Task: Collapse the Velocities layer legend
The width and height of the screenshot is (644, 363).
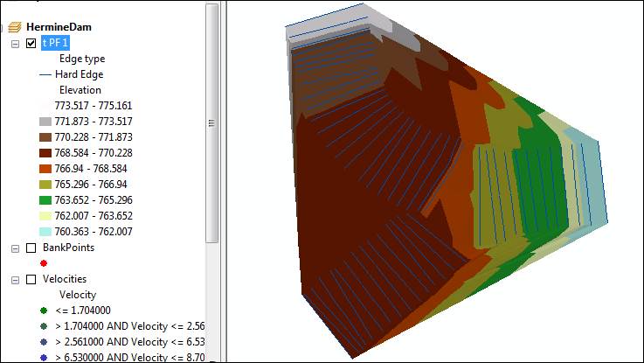Action: [16, 279]
